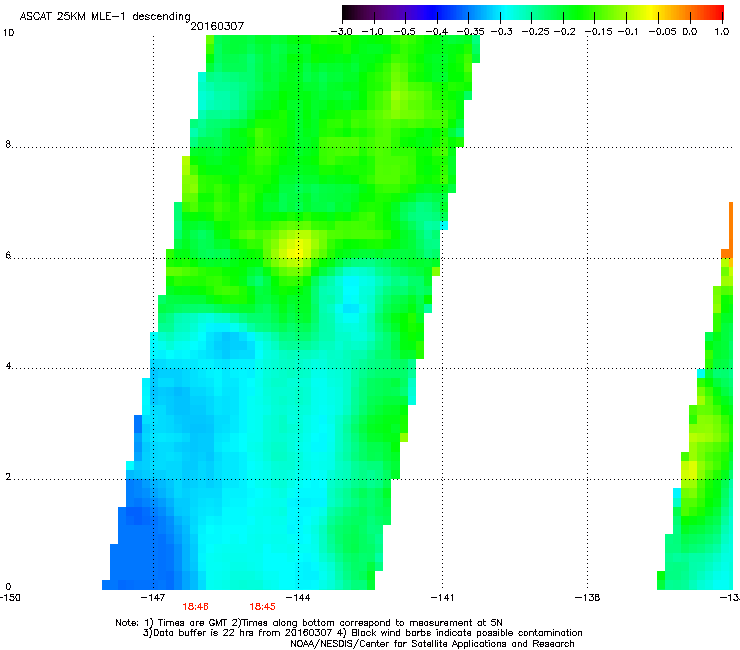Click the red timestamp 18:45
This screenshot has height=650, width=740.
click(262, 607)
